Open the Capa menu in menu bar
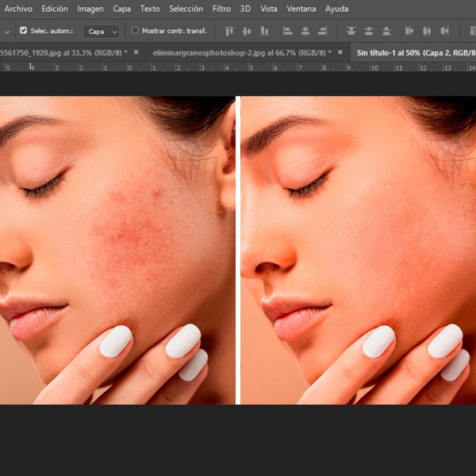This screenshot has height=476, width=476. point(121,9)
